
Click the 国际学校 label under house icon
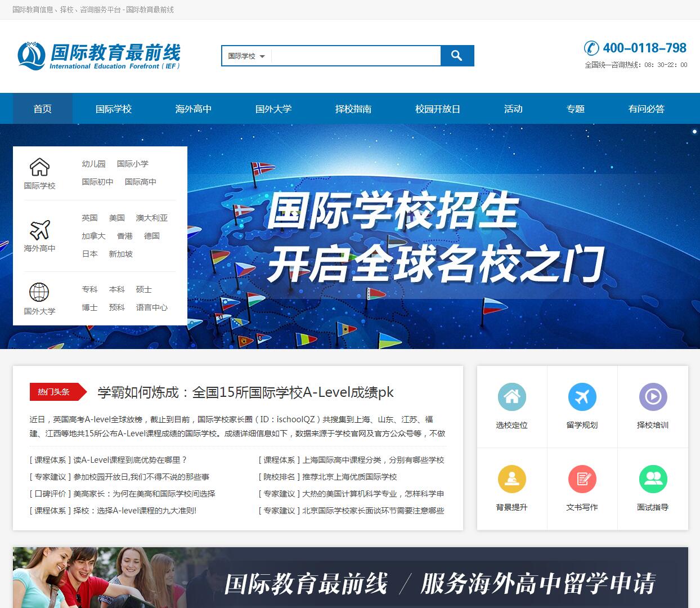39,186
